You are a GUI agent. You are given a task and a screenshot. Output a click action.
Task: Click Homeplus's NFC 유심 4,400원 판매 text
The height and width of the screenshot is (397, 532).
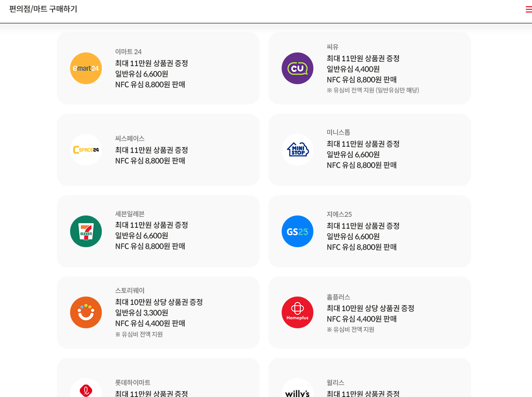coord(362,319)
